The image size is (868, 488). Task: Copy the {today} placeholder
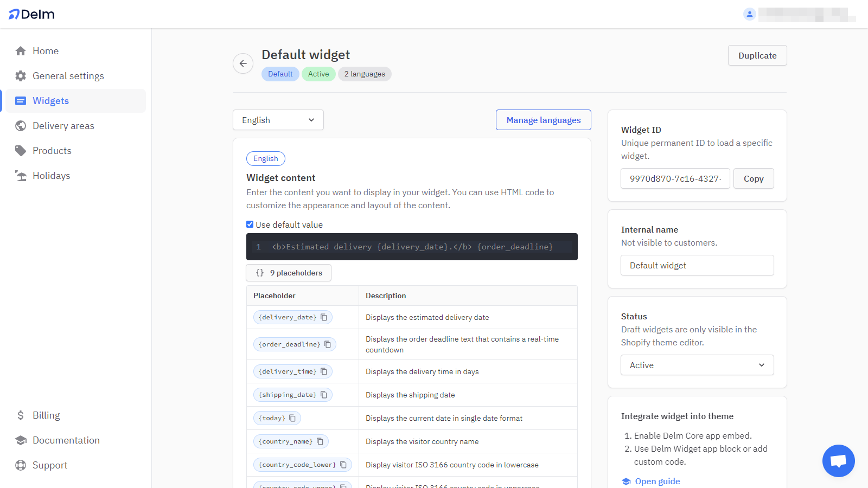click(x=292, y=418)
